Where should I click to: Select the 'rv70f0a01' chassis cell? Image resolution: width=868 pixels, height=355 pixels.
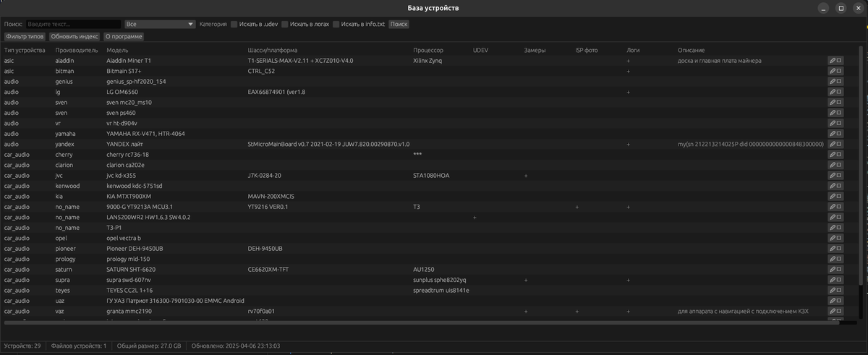[x=261, y=311]
